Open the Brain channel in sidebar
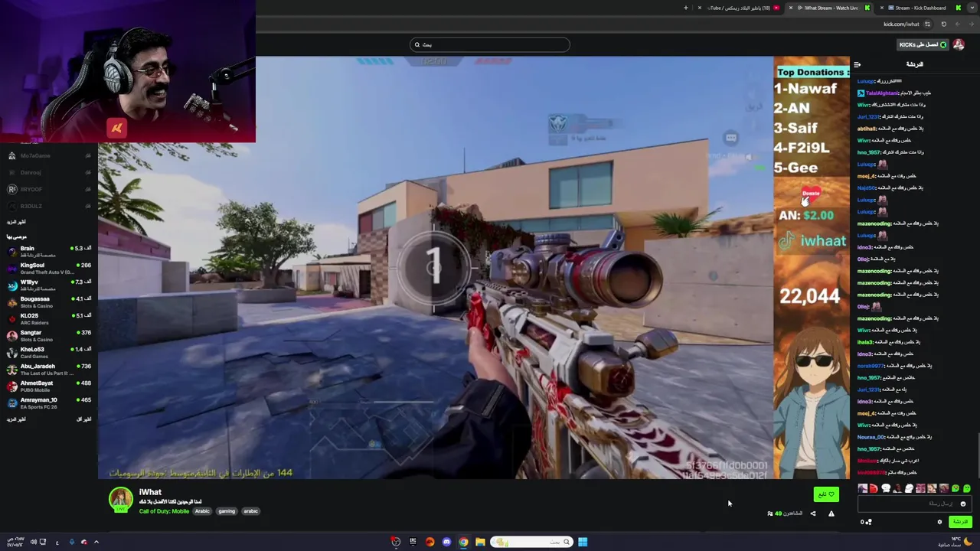The width and height of the screenshot is (980, 551). 48,251
